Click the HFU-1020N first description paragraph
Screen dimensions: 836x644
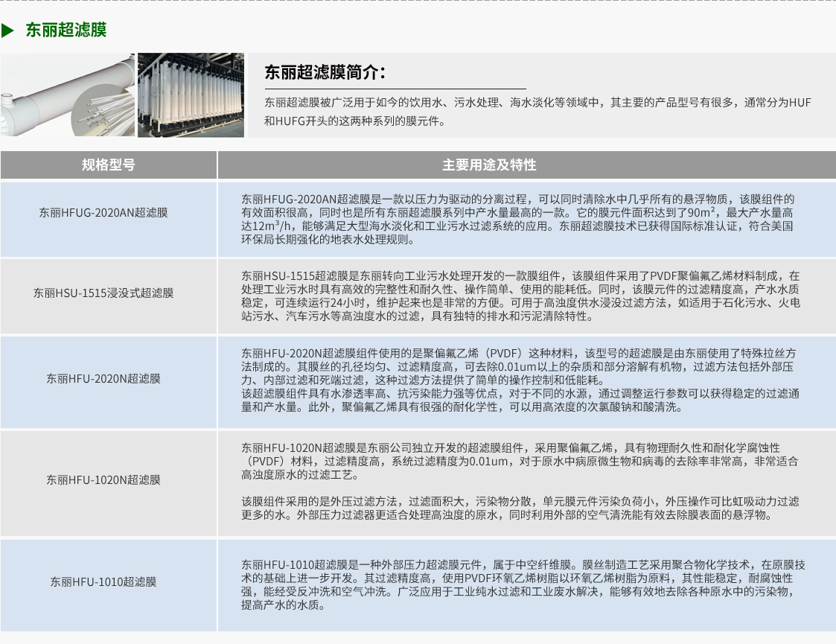pyautogui.click(x=520, y=461)
